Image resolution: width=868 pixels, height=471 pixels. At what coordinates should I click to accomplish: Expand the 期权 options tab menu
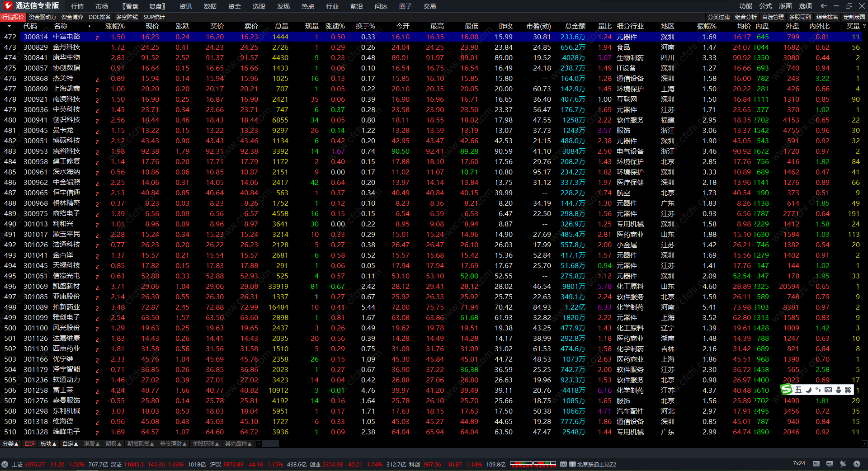pos(113,444)
